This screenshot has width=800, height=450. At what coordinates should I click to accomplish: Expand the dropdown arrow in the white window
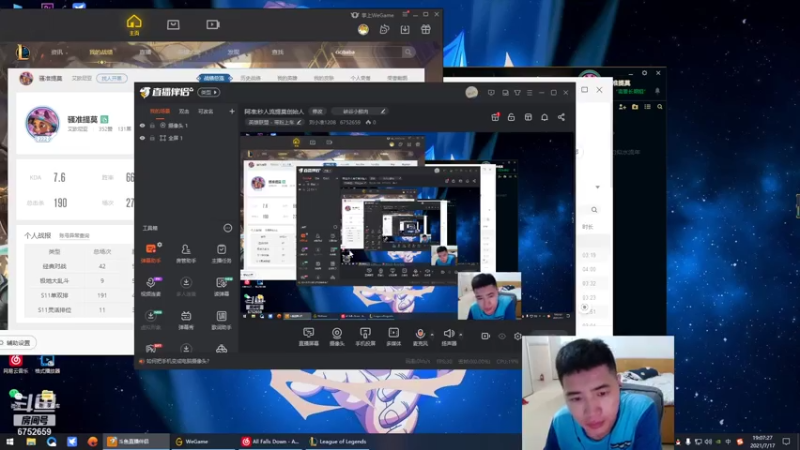[x=597, y=187]
